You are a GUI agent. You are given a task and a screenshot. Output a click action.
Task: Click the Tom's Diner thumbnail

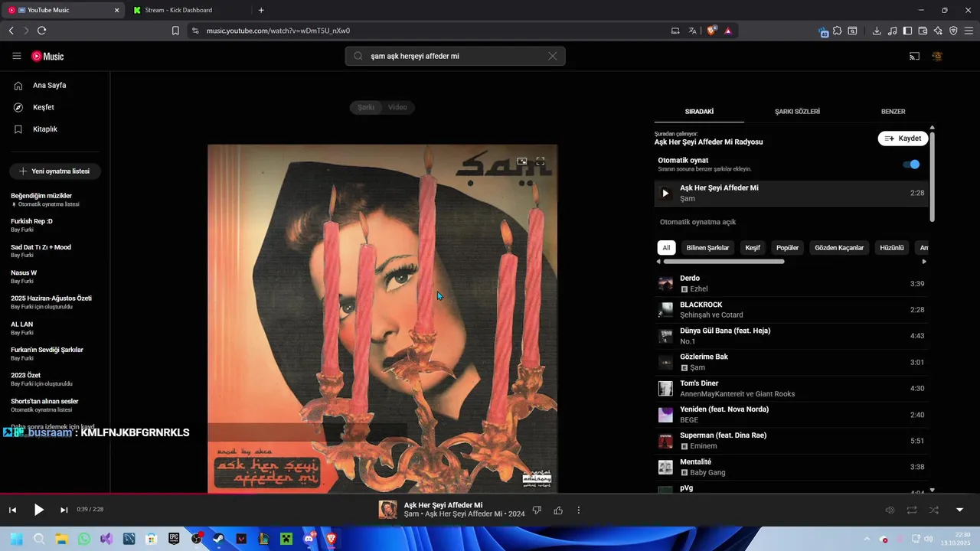[665, 388]
